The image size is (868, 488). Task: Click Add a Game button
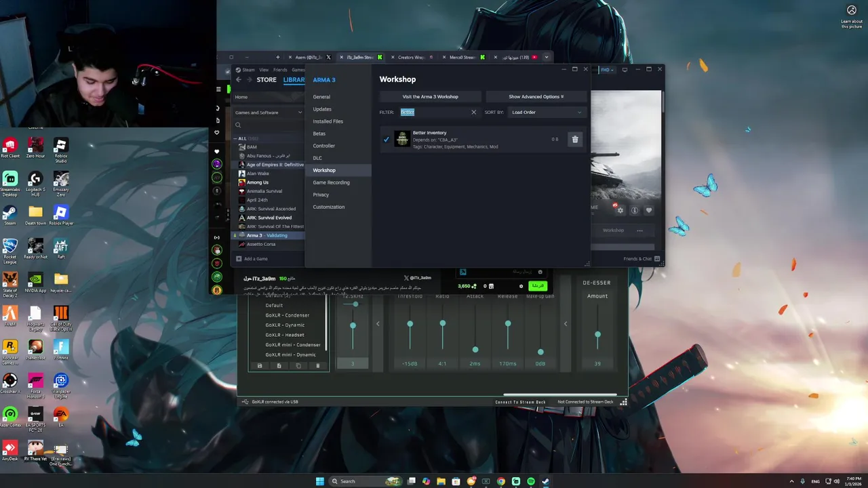click(252, 259)
